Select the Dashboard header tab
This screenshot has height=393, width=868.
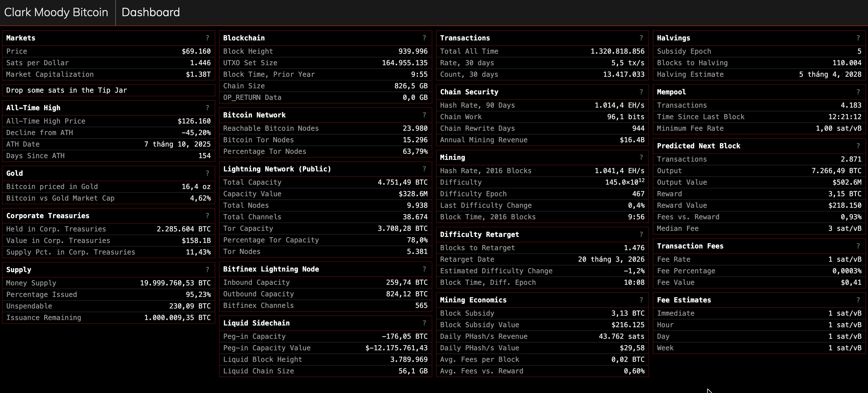point(151,12)
